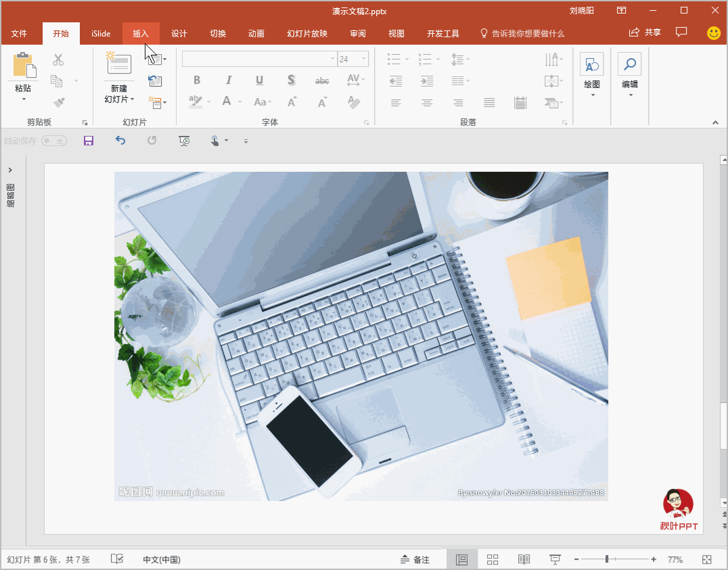Click the Undo arrow icon
The height and width of the screenshot is (570, 728).
[x=120, y=141]
